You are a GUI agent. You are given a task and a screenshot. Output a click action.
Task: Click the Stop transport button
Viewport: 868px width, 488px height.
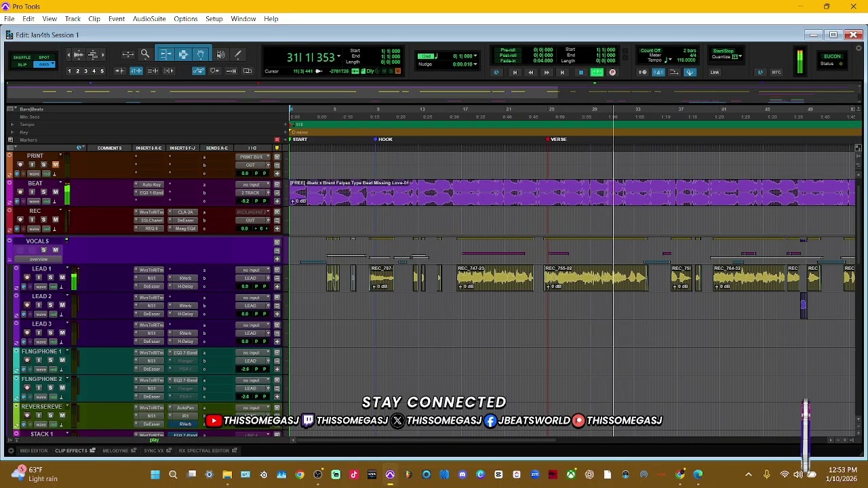(x=580, y=73)
